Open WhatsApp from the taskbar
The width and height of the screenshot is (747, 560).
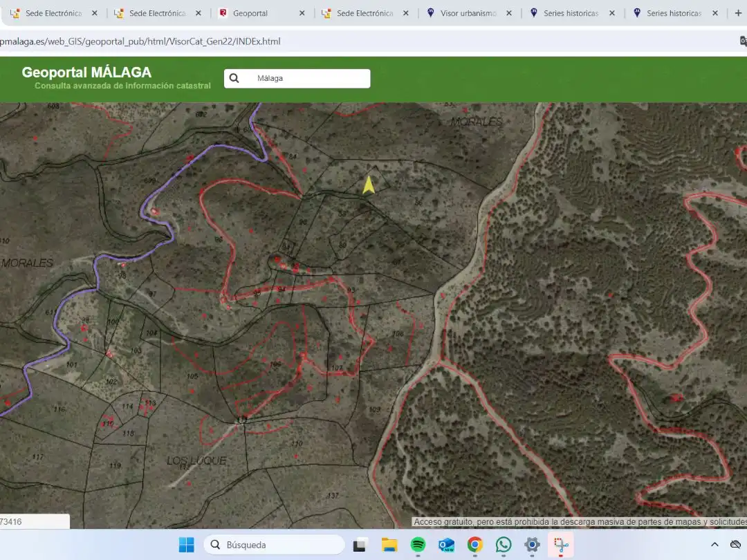click(504, 545)
